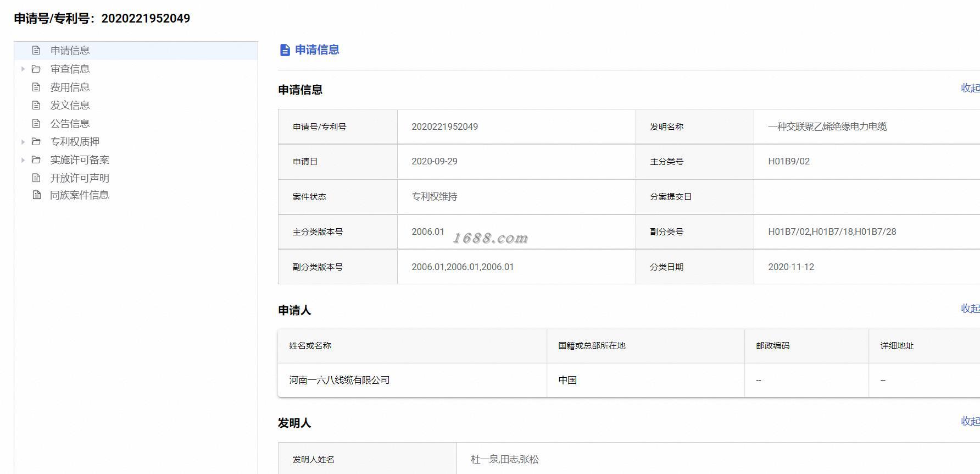Click the 申请日 label cell

[338, 162]
